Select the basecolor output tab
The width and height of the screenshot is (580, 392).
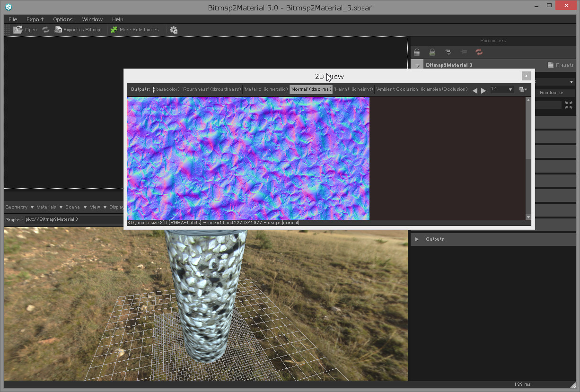click(166, 89)
